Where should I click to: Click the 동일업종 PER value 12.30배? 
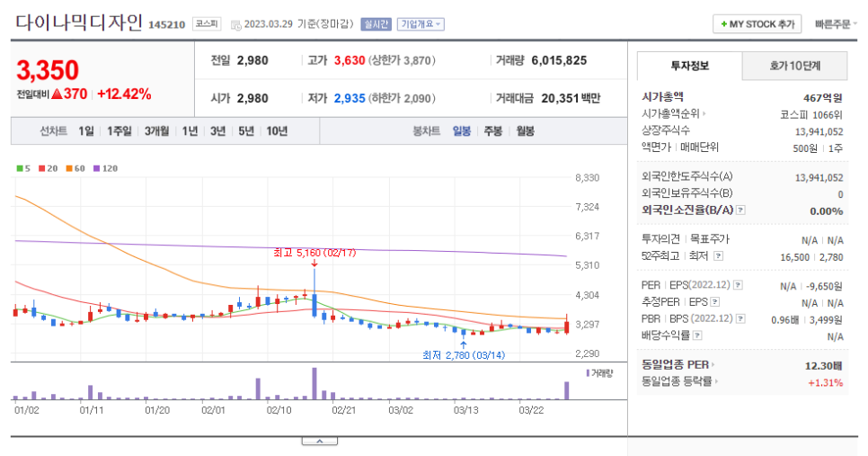click(824, 366)
